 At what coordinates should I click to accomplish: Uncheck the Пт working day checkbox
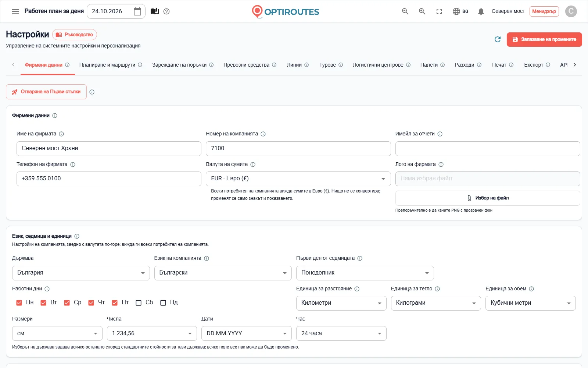point(115,303)
